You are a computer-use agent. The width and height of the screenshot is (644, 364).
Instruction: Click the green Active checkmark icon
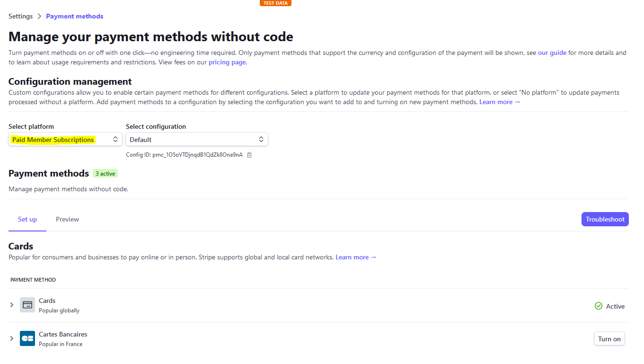point(599,306)
